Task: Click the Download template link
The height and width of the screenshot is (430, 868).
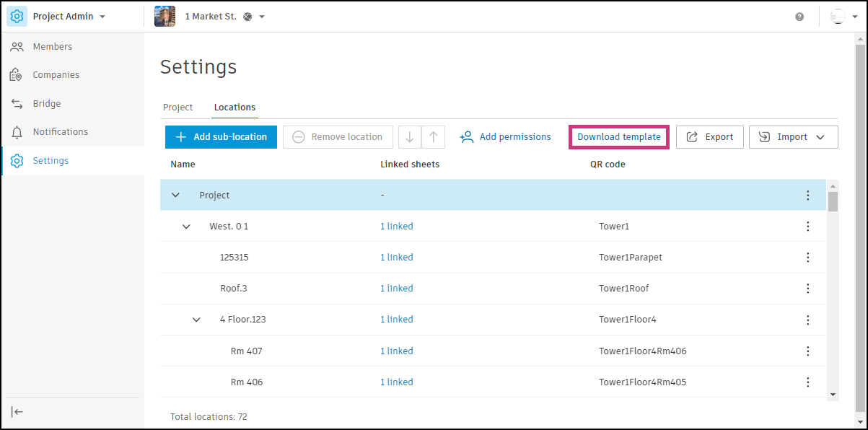Action: point(618,137)
